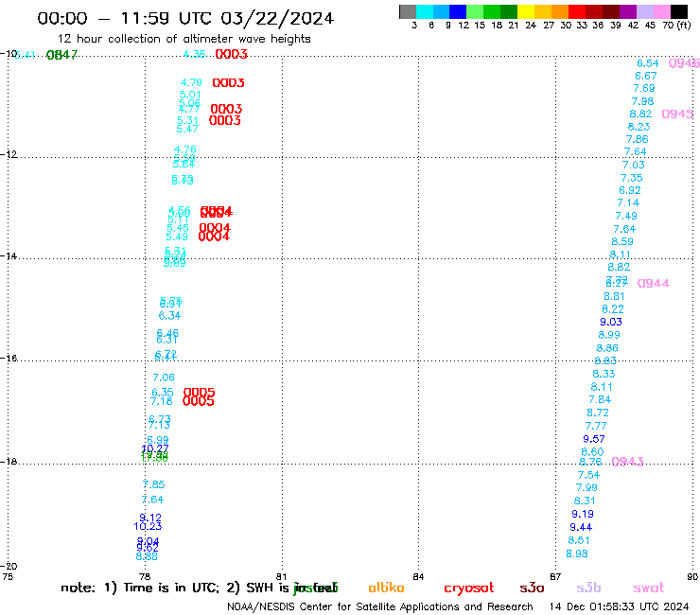The image size is (700, 615).
Task: Click the wave height value '7.98'
Action: 642,101
